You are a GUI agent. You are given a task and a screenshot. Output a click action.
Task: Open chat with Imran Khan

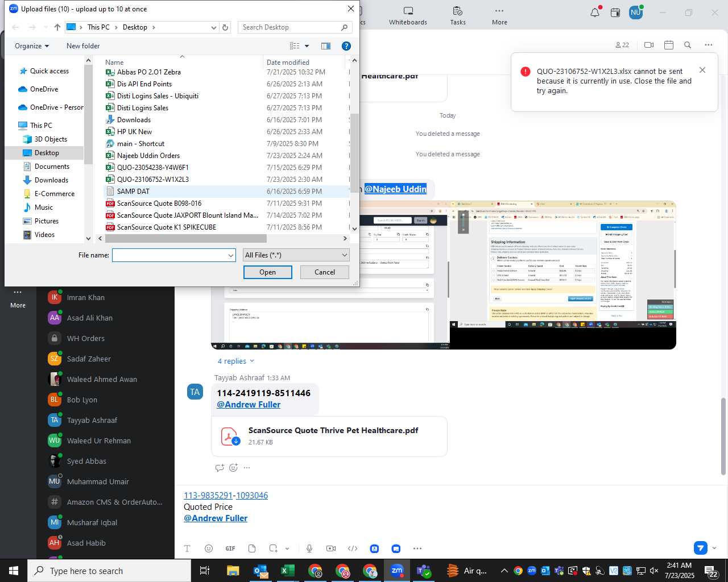coord(85,298)
